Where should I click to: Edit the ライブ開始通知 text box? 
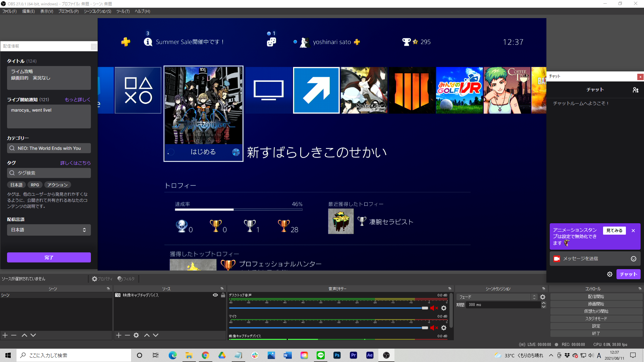point(49,116)
